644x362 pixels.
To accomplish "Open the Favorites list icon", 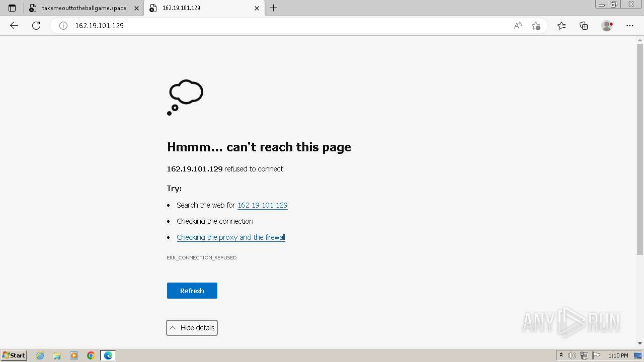I will (x=561, y=26).
